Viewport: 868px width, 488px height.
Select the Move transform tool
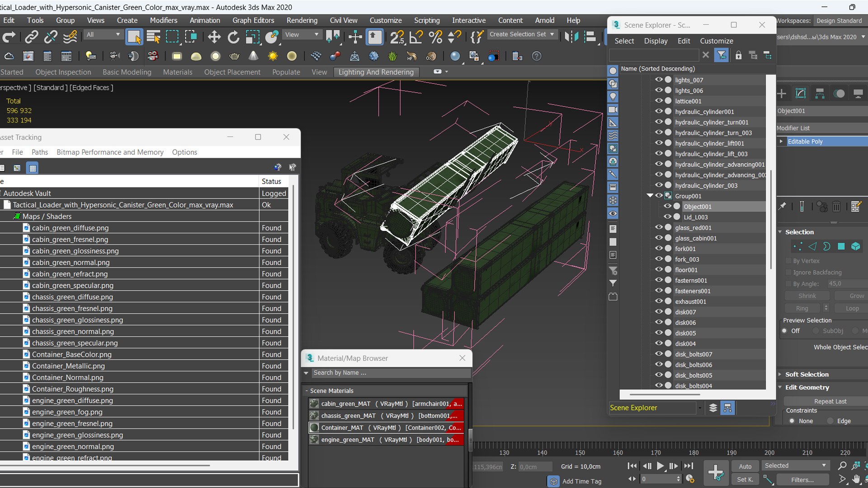tap(214, 37)
